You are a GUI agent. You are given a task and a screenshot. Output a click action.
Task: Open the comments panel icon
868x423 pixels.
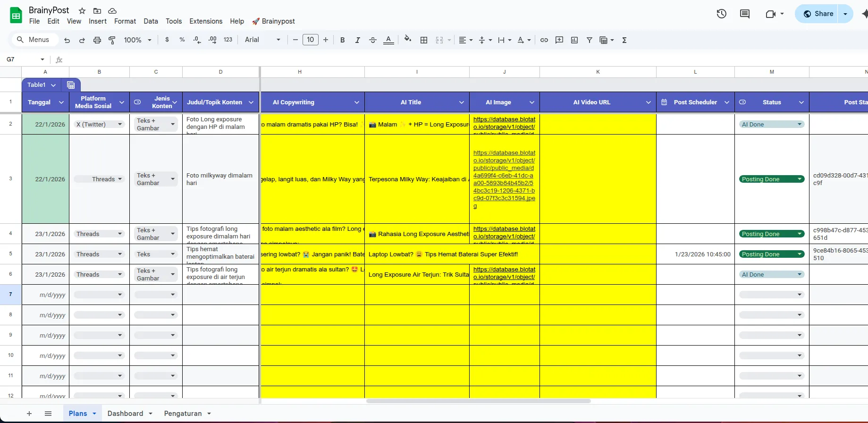745,14
